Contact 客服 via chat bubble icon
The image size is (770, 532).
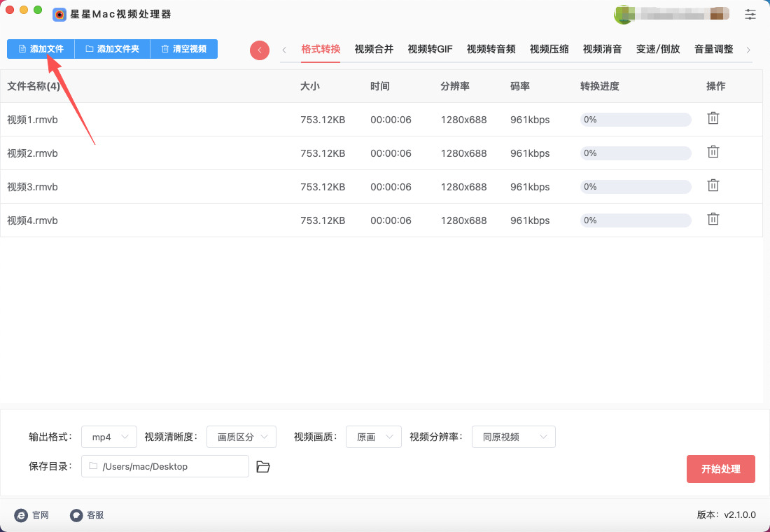76,515
